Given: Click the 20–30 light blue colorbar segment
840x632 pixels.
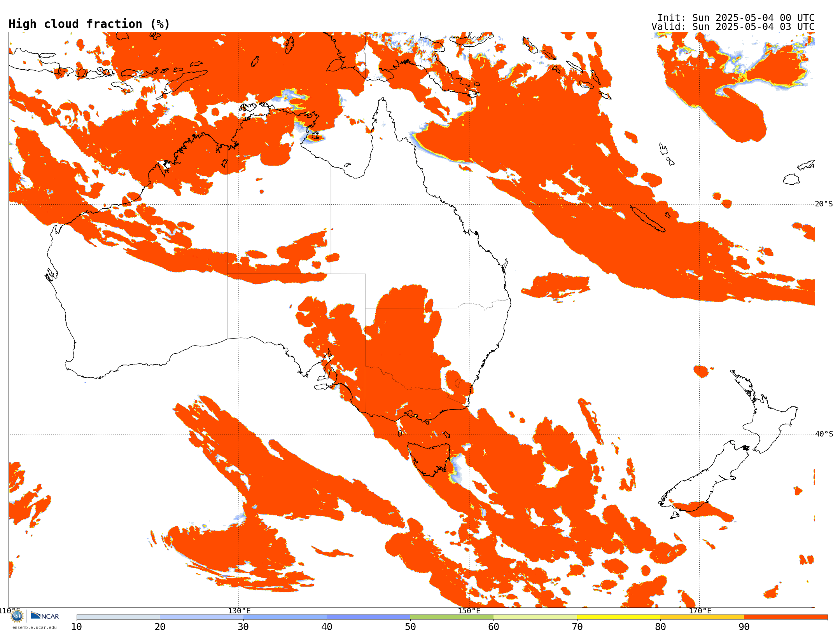Looking at the screenshot, I should pos(202,617).
